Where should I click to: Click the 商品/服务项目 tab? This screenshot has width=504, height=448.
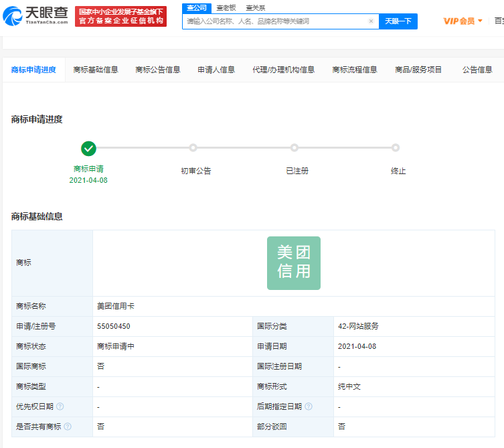click(418, 70)
